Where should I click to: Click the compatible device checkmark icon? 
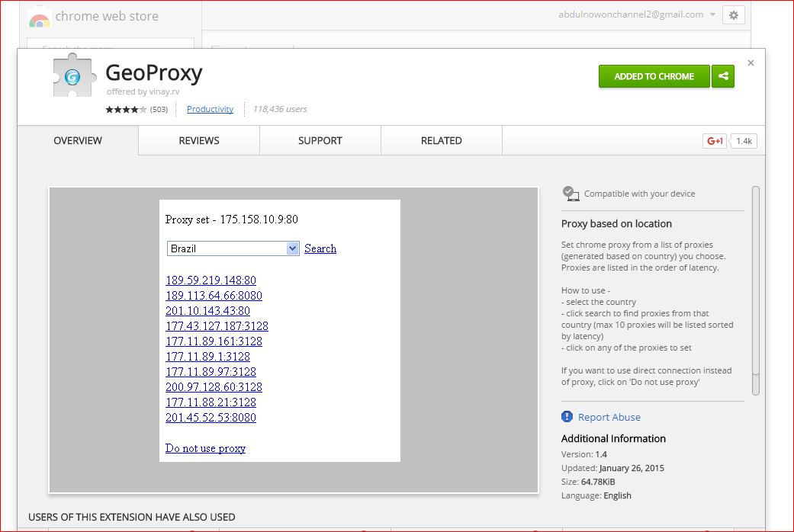point(571,194)
